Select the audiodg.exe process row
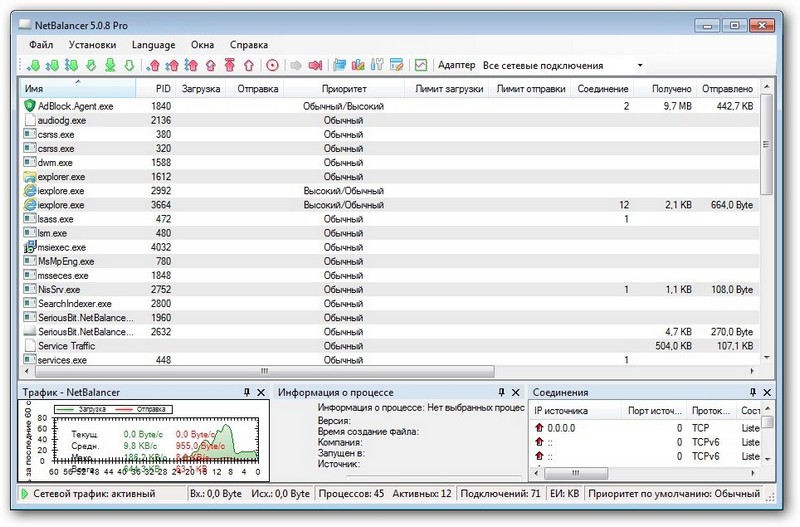Image resolution: width=800 pixels, height=527 pixels. pos(390,120)
